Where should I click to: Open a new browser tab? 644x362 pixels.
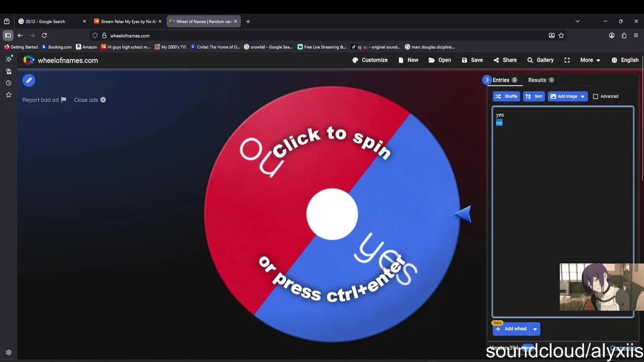[248, 22]
